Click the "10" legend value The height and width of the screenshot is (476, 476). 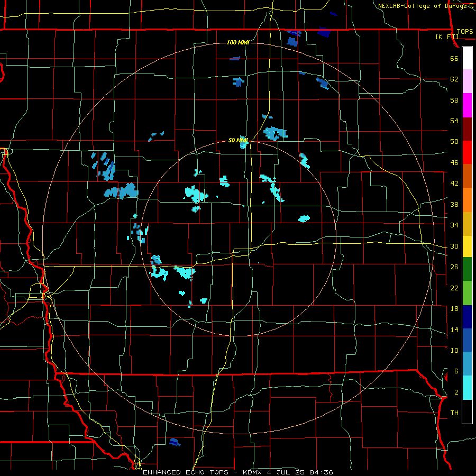[x=454, y=350]
